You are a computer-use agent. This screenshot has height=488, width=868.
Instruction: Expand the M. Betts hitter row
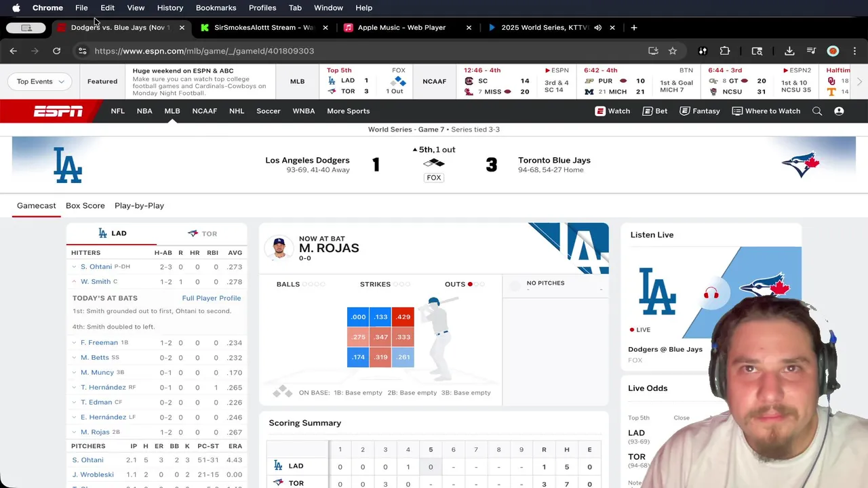coord(74,358)
